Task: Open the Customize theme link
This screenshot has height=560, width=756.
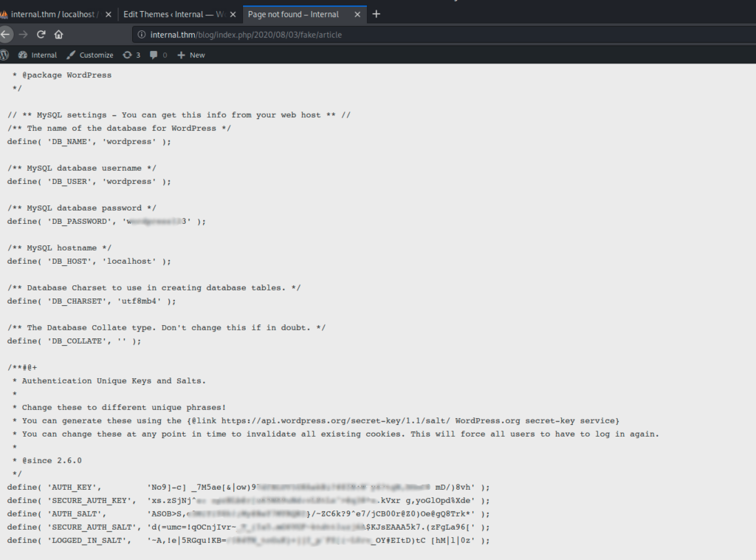Action: coord(90,55)
